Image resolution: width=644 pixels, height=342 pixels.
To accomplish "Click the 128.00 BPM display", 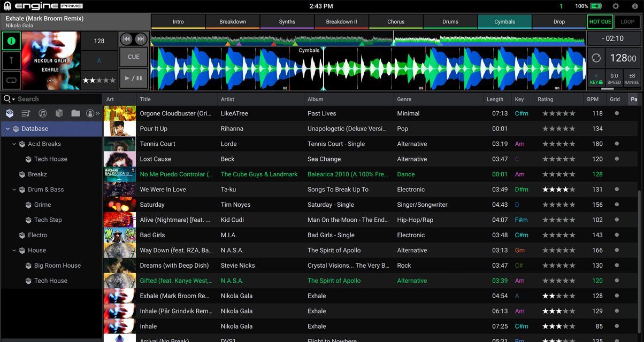I will pyautogui.click(x=623, y=58).
